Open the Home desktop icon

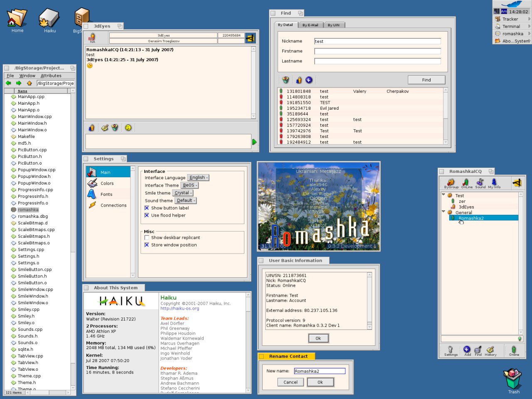click(17, 20)
